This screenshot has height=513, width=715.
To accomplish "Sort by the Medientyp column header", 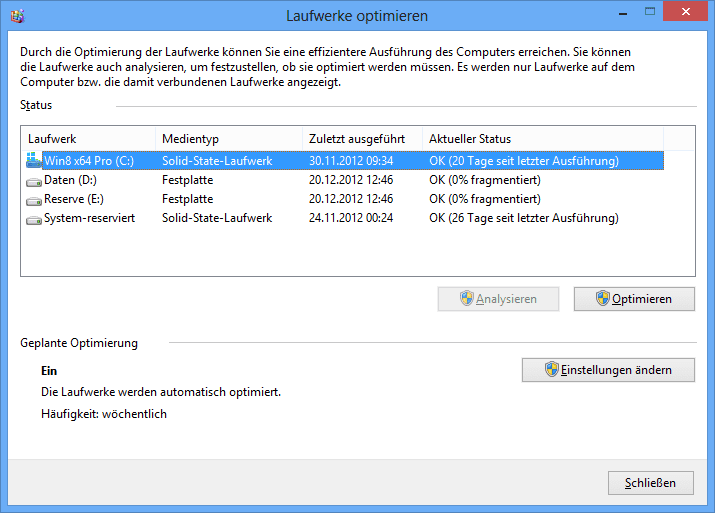I will click(x=229, y=139).
